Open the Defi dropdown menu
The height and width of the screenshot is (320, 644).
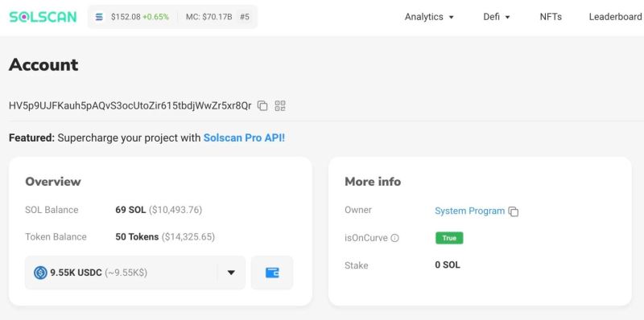coord(497,17)
